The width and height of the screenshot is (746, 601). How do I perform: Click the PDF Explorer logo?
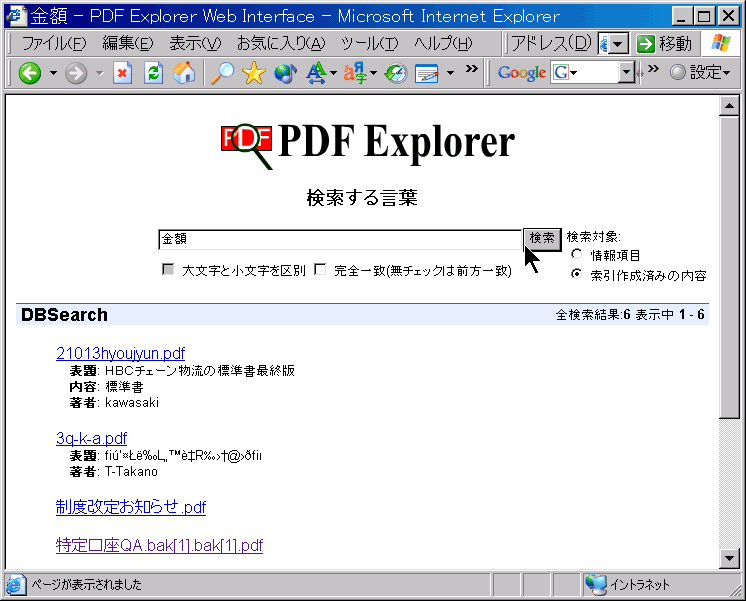tap(367, 144)
